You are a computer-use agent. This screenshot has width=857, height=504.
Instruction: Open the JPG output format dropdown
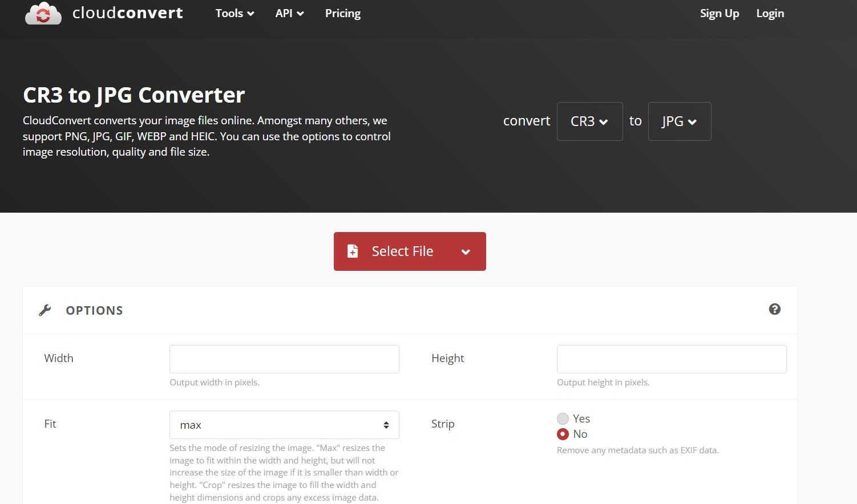click(679, 121)
